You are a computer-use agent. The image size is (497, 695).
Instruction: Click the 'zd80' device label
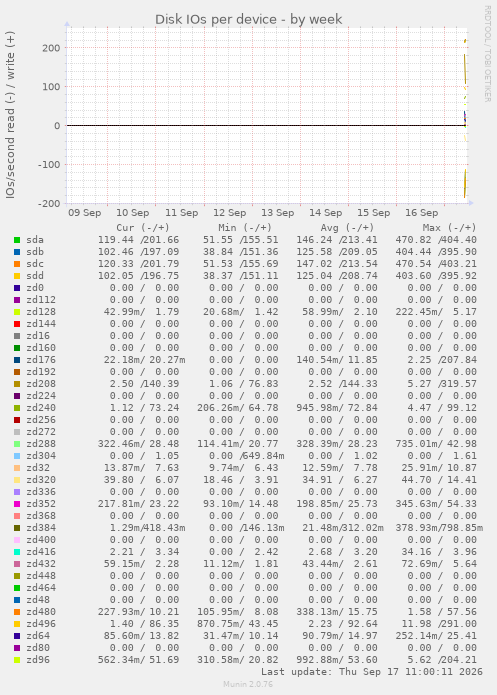38,648
